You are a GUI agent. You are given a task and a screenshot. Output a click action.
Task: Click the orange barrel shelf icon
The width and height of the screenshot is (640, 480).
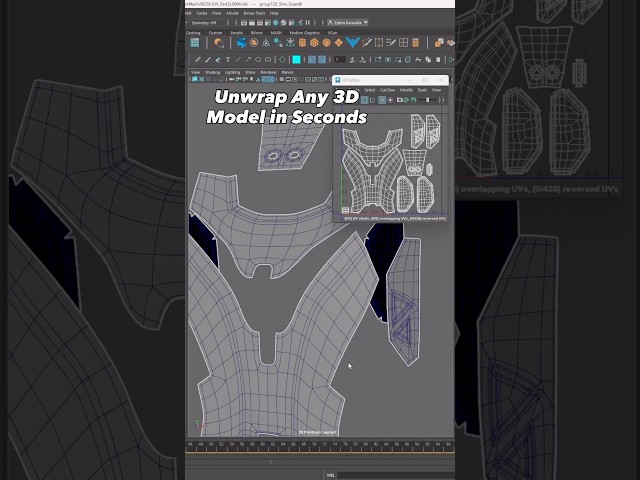[416, 42]
